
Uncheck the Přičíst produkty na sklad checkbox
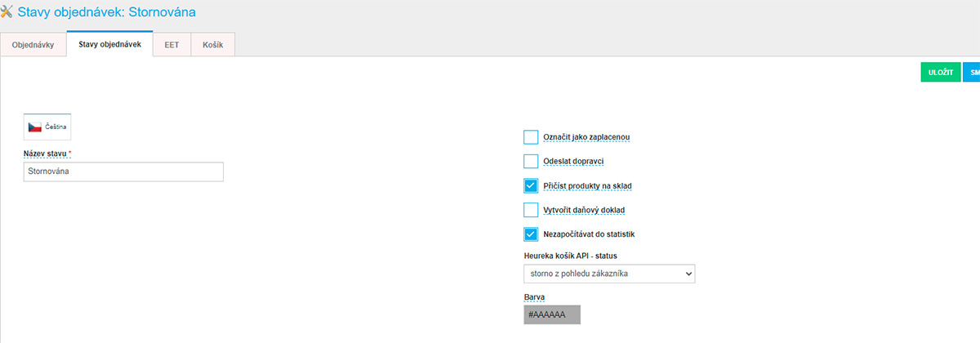point(531,186)
